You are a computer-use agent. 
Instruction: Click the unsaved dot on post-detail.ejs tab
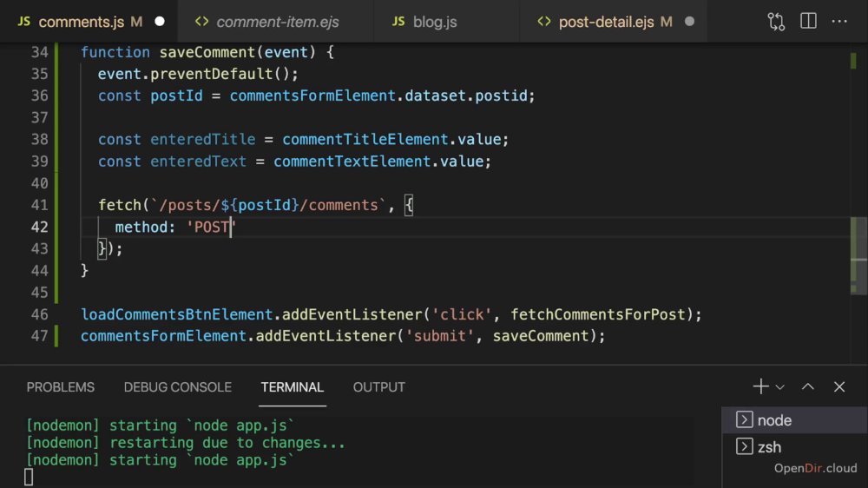(x=689, y=22)
